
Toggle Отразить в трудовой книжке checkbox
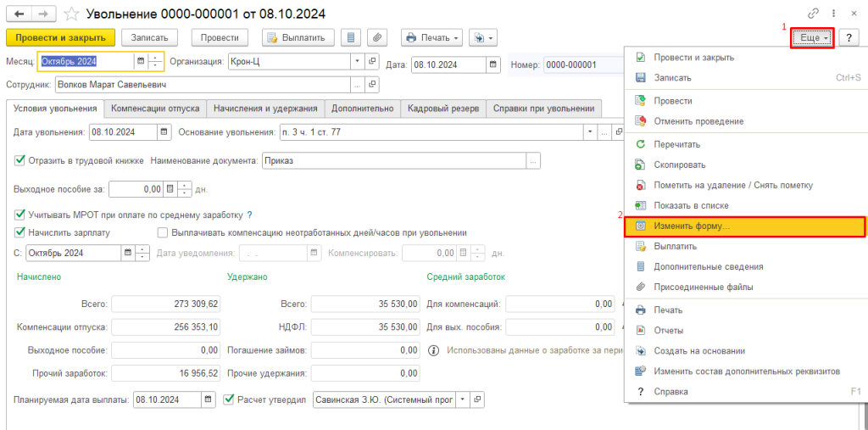click(x=19, y=160)
